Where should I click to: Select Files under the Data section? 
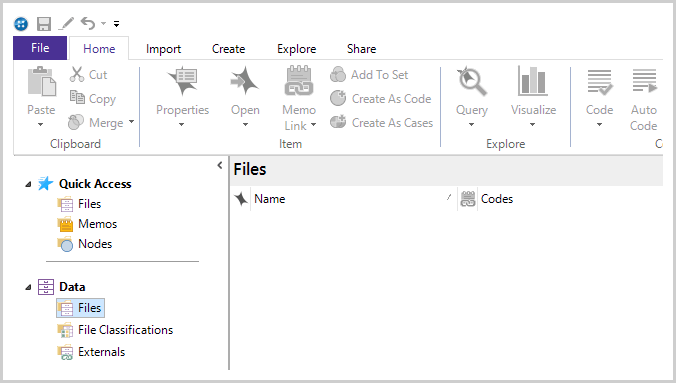tap(81, 308)
